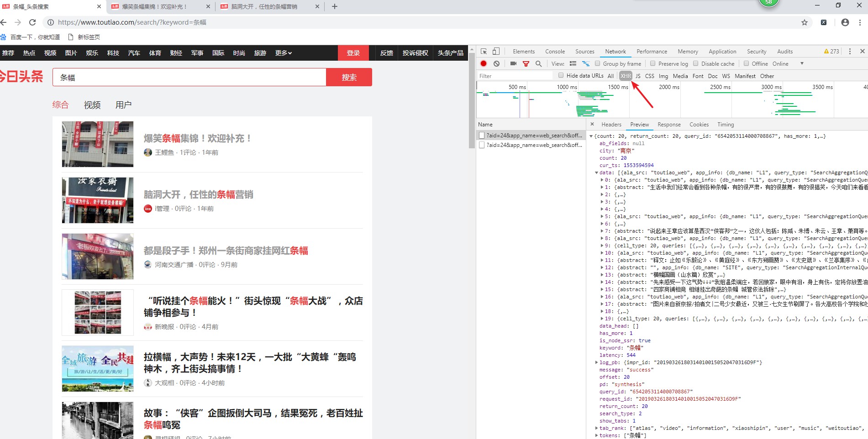Select first ?aid=24 request checkbox

tap(482, 135)
